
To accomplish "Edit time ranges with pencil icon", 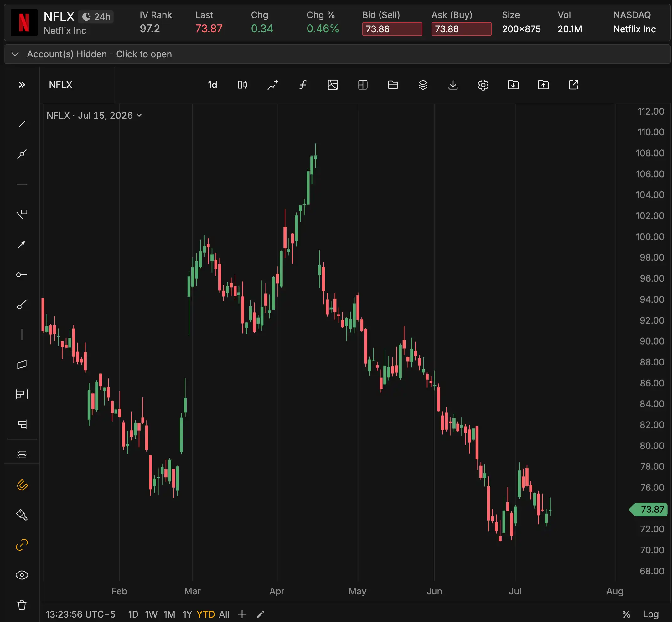I will [260, 614].
